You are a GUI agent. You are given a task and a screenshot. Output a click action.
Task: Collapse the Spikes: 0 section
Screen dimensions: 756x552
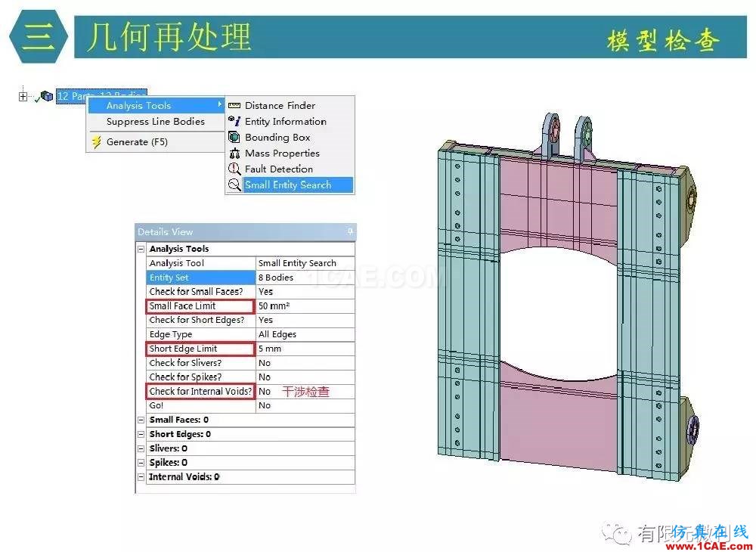[141, 463]
